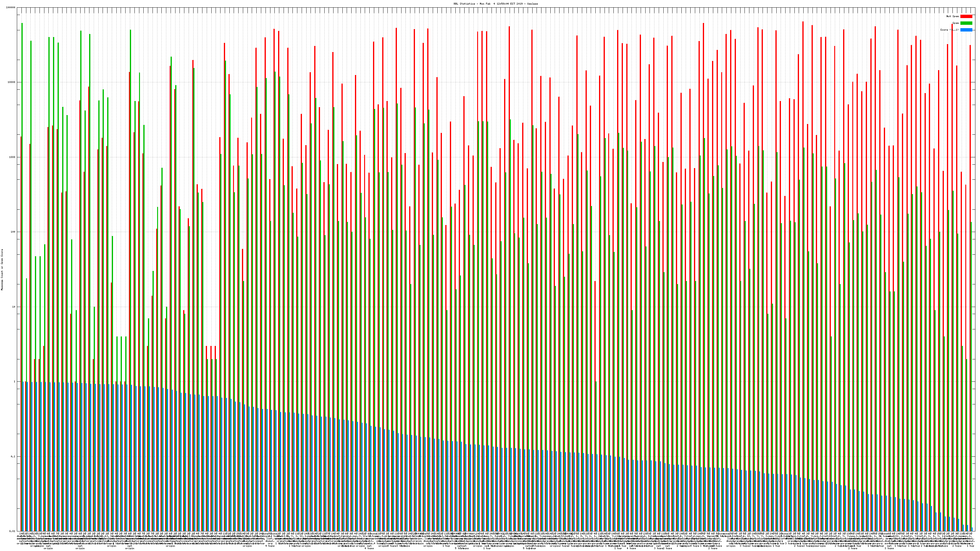Click the blue Score legend swatch
980x551 pixels.
point(966,30)
